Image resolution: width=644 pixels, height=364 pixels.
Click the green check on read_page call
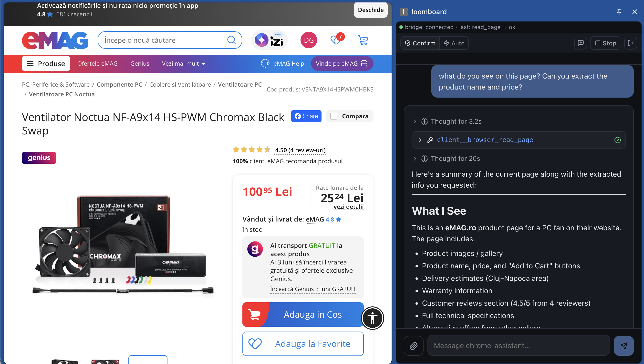click(617, 140)
